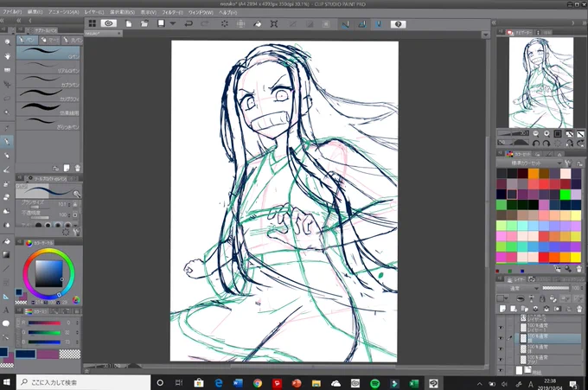Click the layer opacity slider
Image resolution: width=588 pixels, height=390 pixels.
point(556,288)
